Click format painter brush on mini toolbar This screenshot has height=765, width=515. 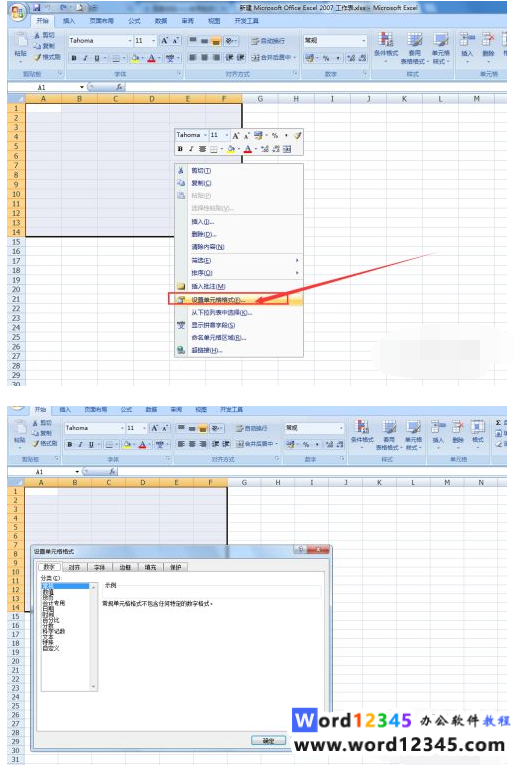point(297,135)
